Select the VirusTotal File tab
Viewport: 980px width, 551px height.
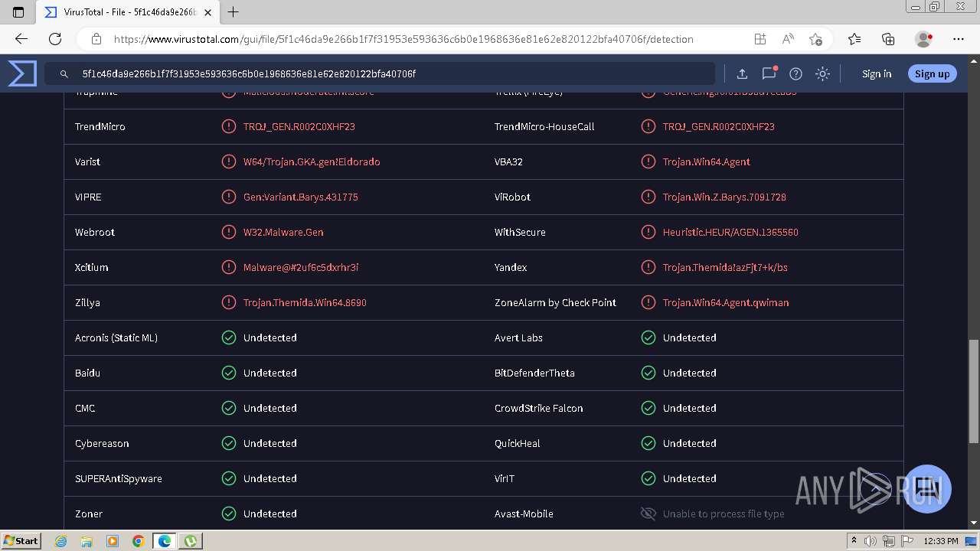tap(127, 12)
